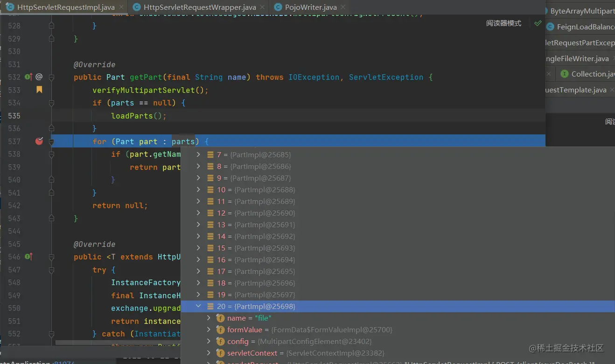The height and width of the screenshot is (364, 615).
Task: Close the PojoWriter.java tab
Action: [x=343, y=7]
